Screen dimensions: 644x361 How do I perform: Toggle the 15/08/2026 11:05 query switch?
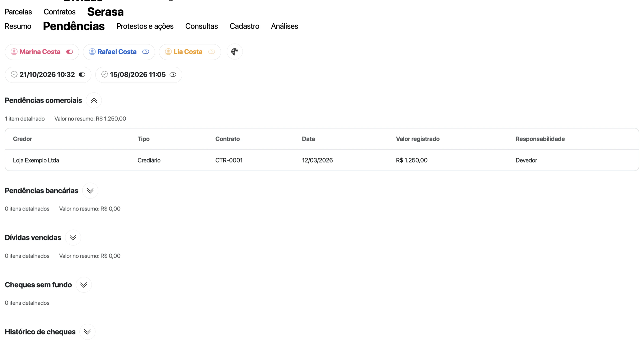pyautogui.click(x=173, y=75)
